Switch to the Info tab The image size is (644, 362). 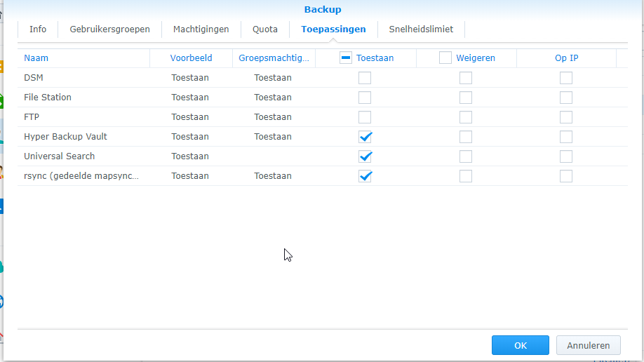click(38, 29)
